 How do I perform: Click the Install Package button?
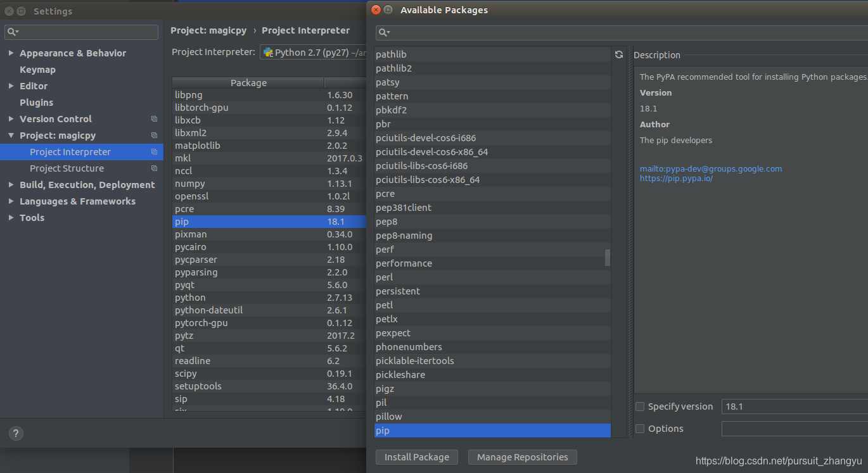(417, 457)
